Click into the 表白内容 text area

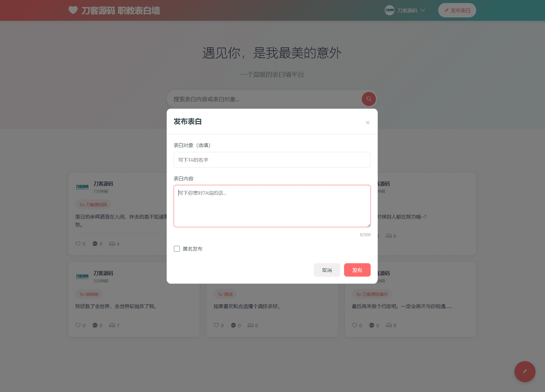click(272, 206)
